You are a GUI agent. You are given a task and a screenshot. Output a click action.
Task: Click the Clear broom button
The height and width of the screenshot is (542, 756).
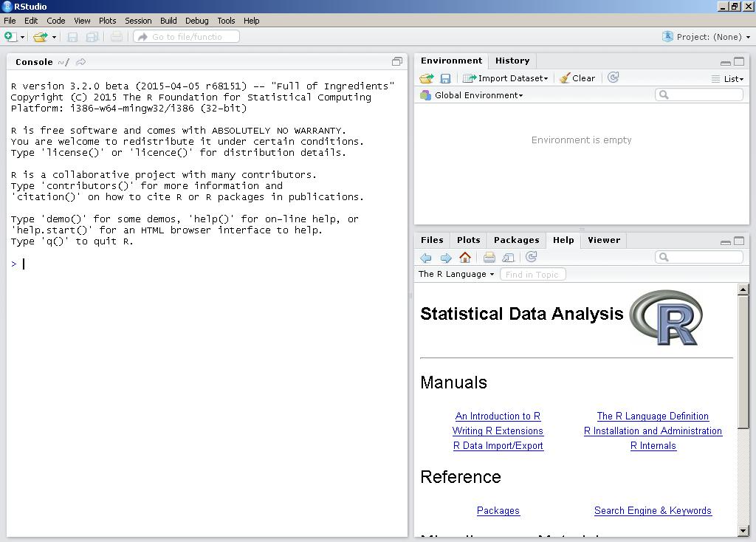click(x=577, y=78)
